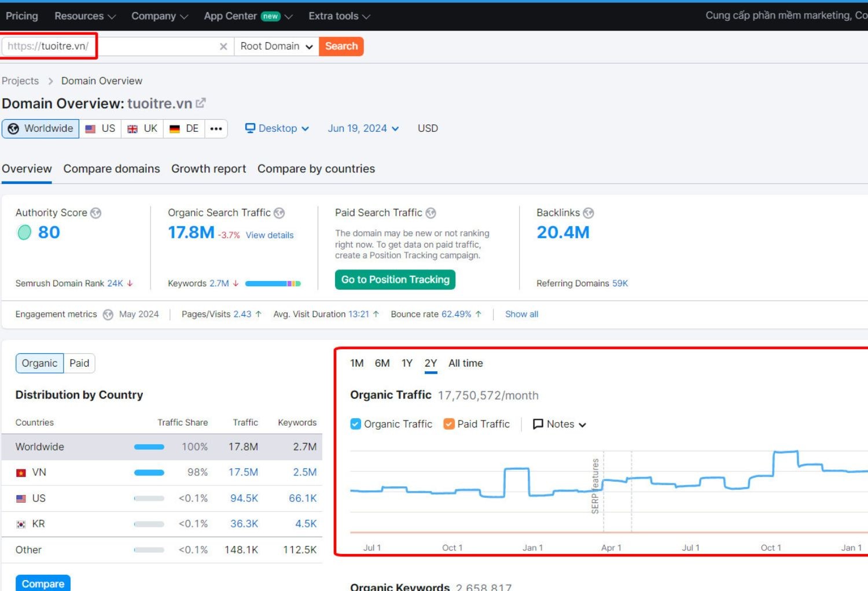This screenshot has width=868, height=591.
Task: Select the US flag database
Action: pos(100,128)
